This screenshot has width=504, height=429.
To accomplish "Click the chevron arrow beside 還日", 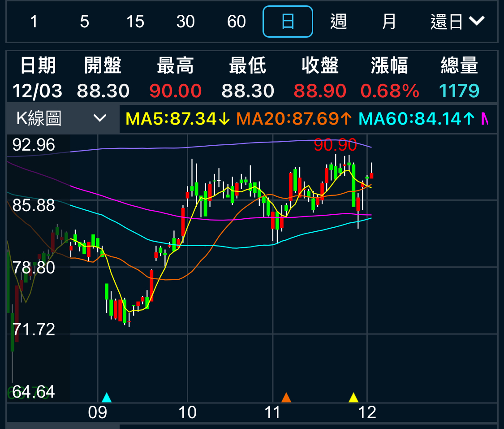I will [x=477, y=21].
